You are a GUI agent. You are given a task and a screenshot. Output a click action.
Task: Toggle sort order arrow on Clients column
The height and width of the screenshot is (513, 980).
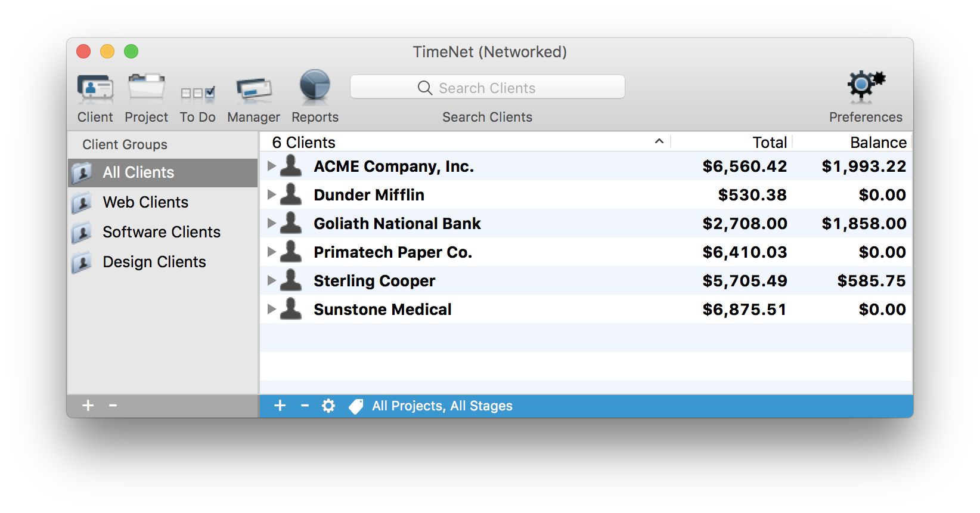pyautogui.click(x=659, y=141)
